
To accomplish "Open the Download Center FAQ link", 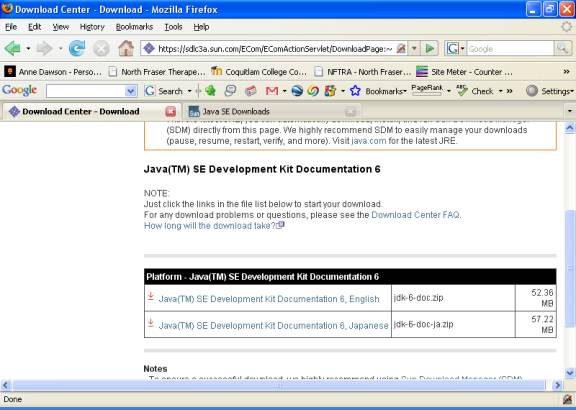I will coord(415,215).
